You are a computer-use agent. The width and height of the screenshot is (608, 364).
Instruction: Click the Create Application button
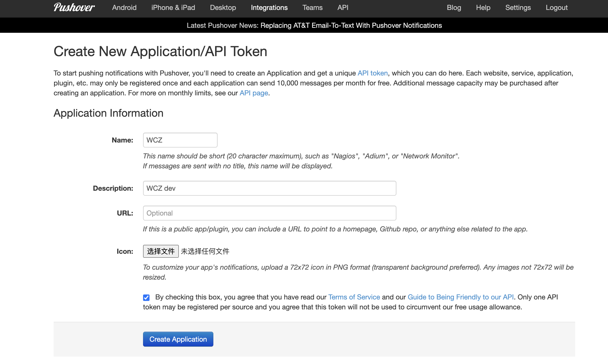point(178,339)
